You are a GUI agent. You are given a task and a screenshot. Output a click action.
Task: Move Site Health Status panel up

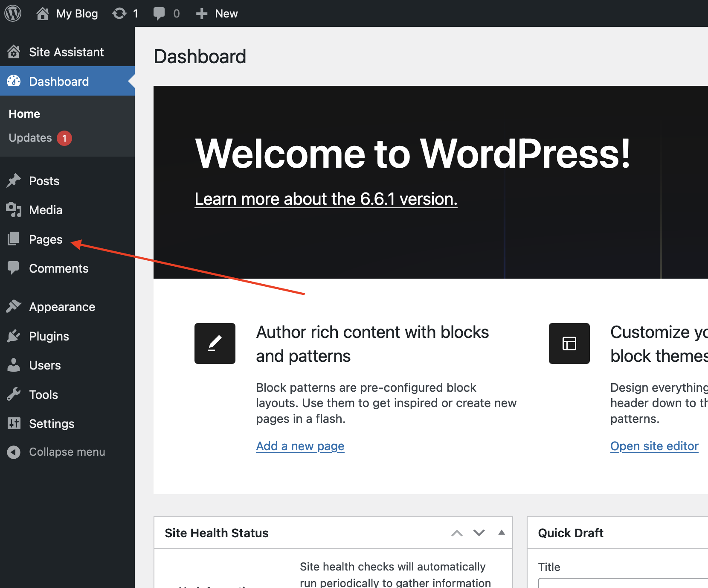(x=457, y=533)
